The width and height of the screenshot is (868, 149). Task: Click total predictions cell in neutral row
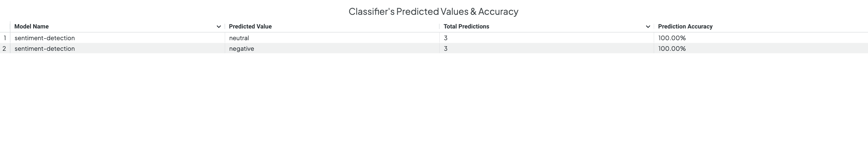547,38
